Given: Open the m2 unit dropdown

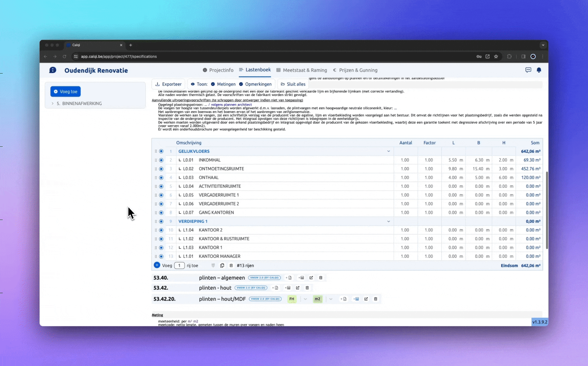Looking at the screenshot, I should pos(331,299).
